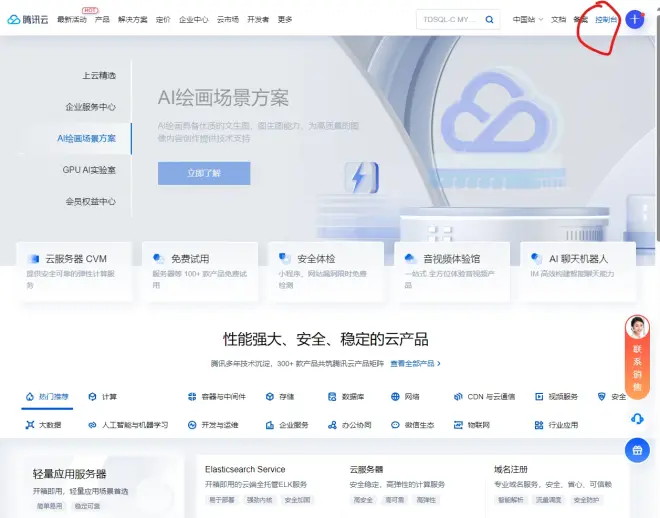Click the 高弹性 tag

point(426,500)
